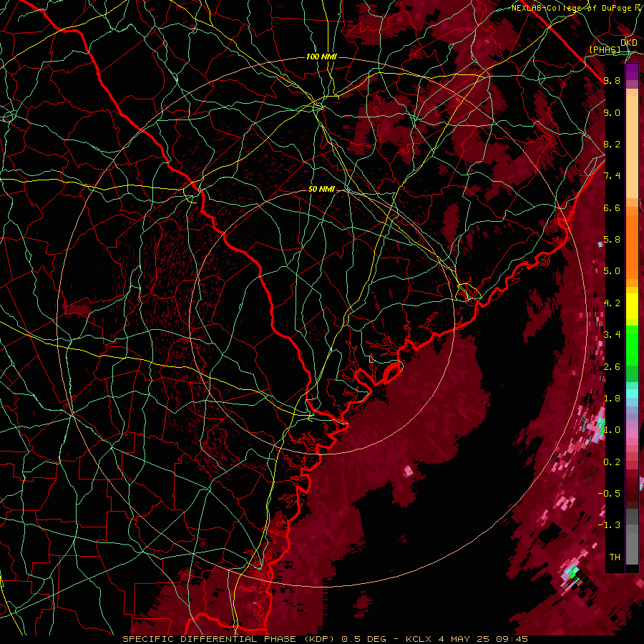Click the 3.4 value on color scale
This screenshot has height=644, width=644.
tap(612, 335)
